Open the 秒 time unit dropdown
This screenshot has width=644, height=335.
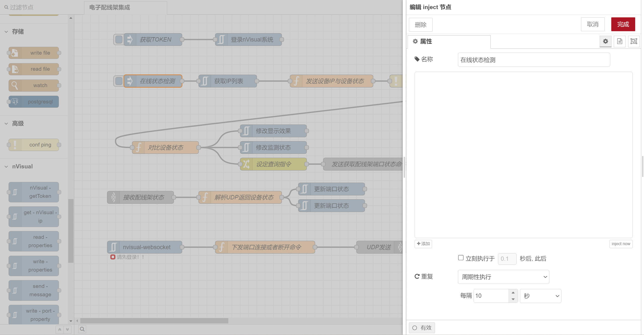coord(540,296)
